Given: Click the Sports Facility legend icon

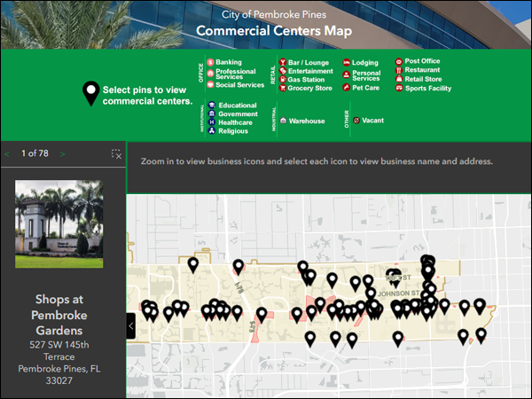Looking at the screenshot, I should coord(399,88).
